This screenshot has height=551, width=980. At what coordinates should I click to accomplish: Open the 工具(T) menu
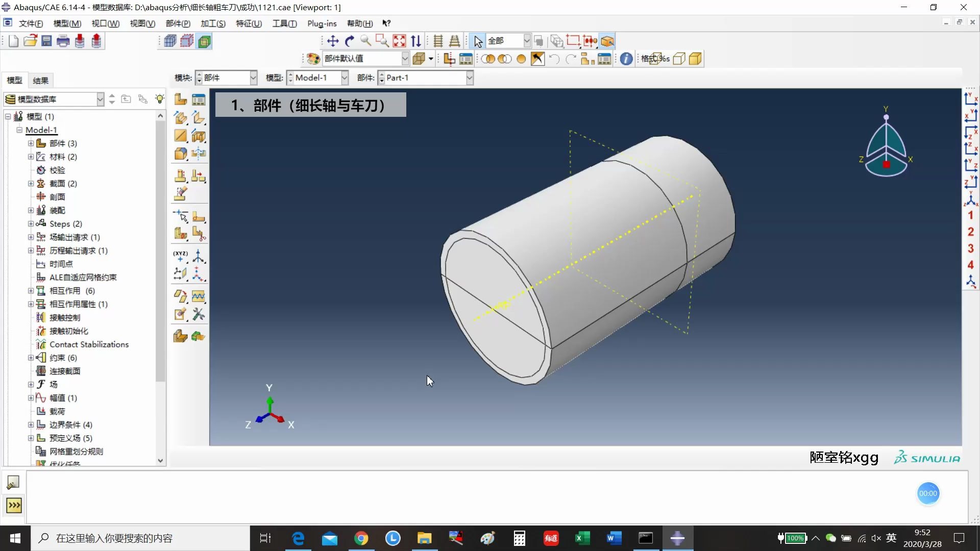[284, 23]
